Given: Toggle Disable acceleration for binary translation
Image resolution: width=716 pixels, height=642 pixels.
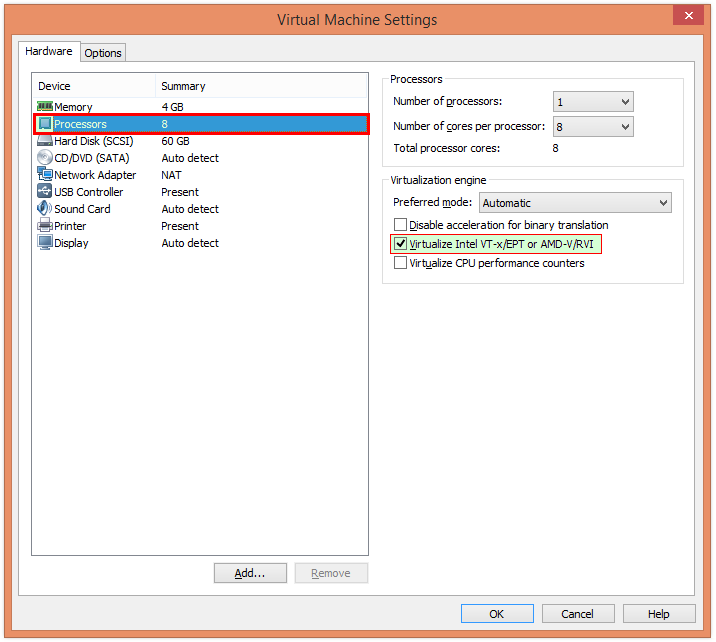Looking at the screenshot, I should (x=400, y=225).
